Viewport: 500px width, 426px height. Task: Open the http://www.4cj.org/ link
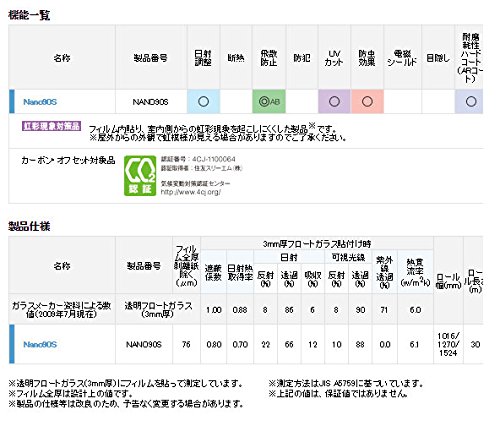(191, 192)
